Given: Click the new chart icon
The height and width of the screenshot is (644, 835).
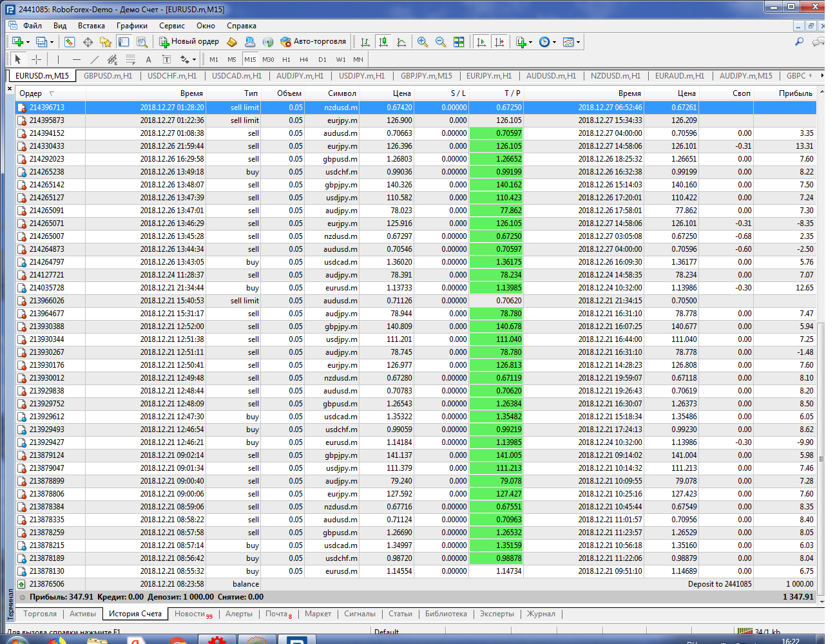Looking at the screenshot, I should (17, 42).
